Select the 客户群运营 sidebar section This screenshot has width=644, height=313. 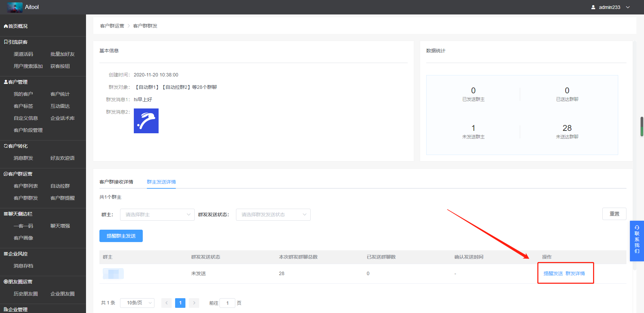[18, 174]
